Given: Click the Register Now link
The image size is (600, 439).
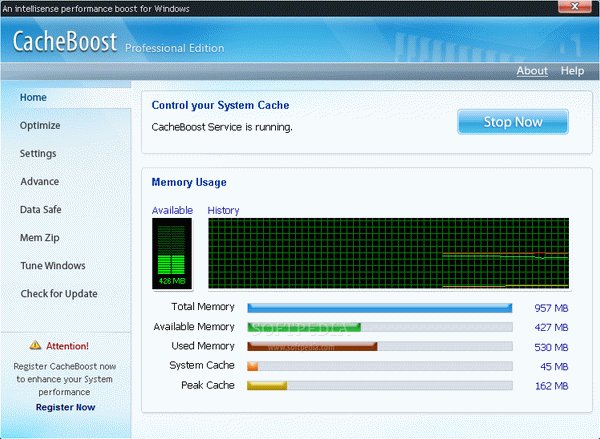Looking at the screenshot, I should point(65,407).
